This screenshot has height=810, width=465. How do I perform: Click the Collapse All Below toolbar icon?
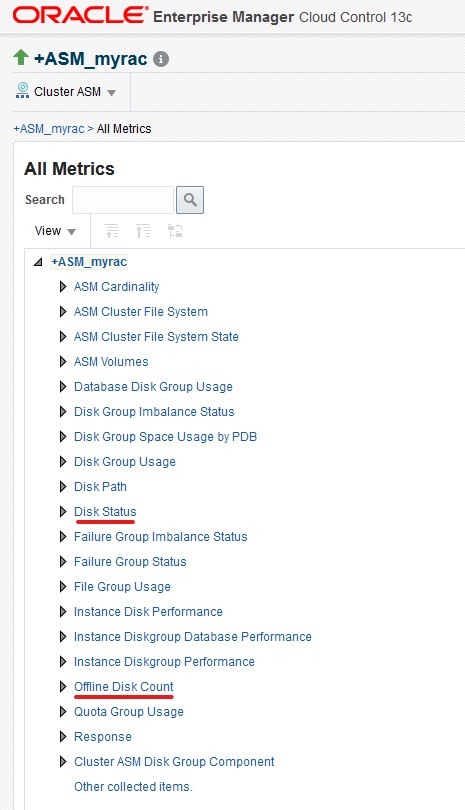[x=143, y=230]
